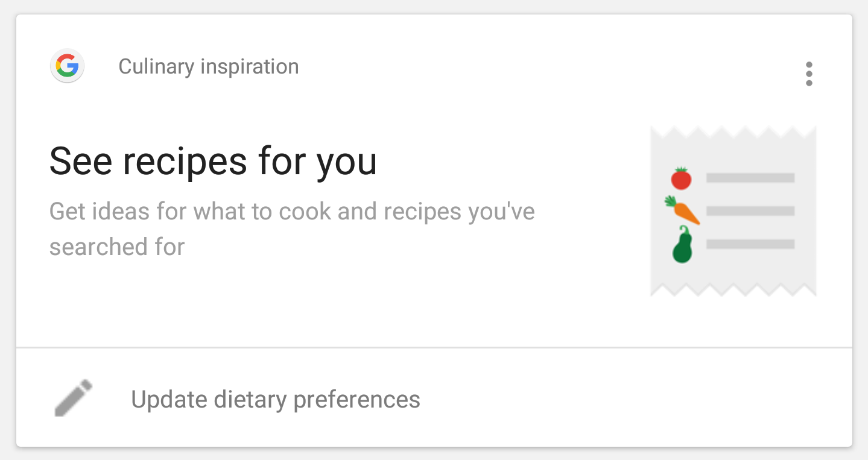This screenshot has height=460, width=868.
Task: Click the blank card area below the description
Action: point(302,301)
